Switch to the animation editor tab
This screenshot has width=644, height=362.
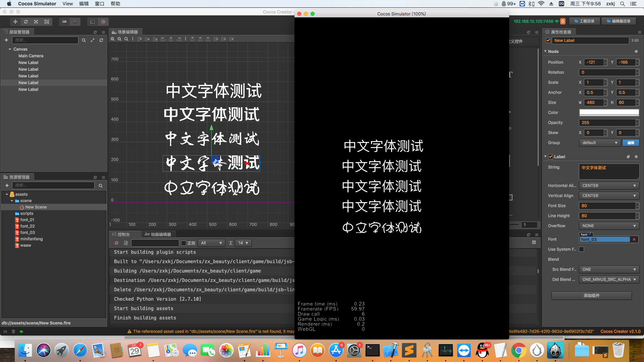pos(158,234)
